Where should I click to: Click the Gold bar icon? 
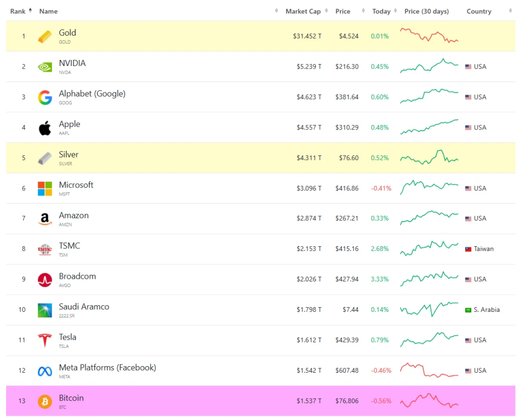tap(45, 36)
